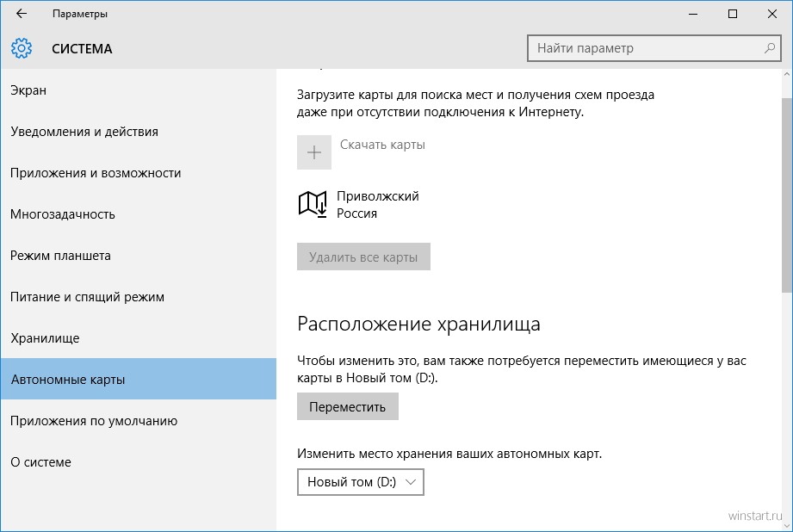Go to Приложения и возможности
793x532 pixels.
[138, 173]
